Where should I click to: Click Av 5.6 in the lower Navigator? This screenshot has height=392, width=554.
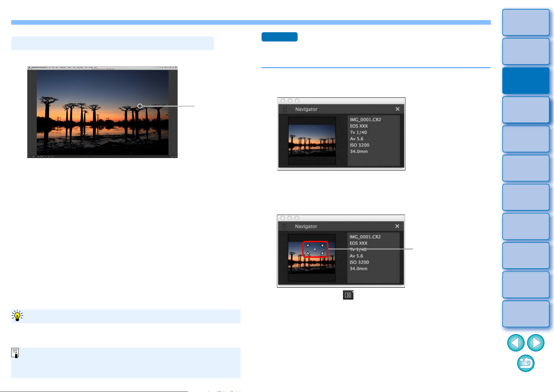tap(356, 256)
